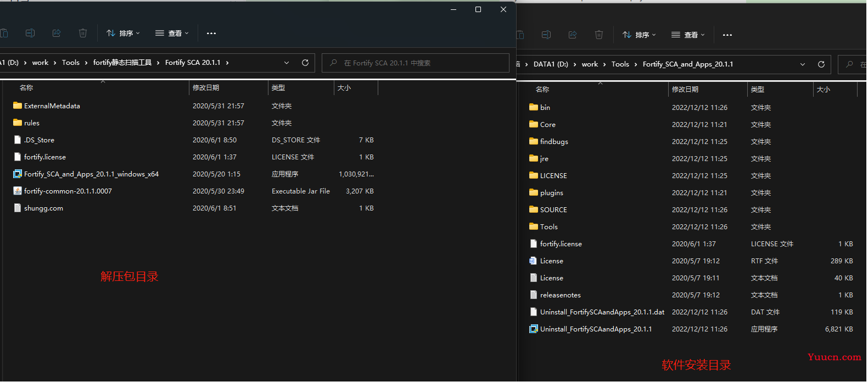Select the .DS_Store file
The height and width of the screenshot is (387, 868).
tap(39, 140)
